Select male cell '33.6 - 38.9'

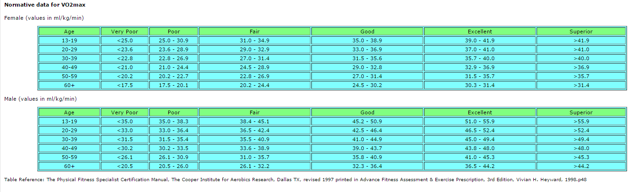[x=254, y=148]
